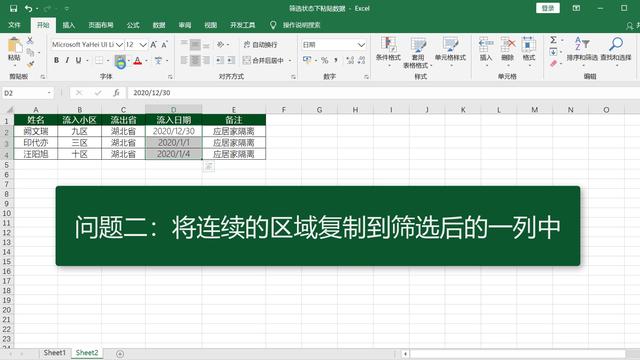The width and height of the screenshot is (640, 360).
Task: Click the Undo arrow icon
Action: click(28, 8)
